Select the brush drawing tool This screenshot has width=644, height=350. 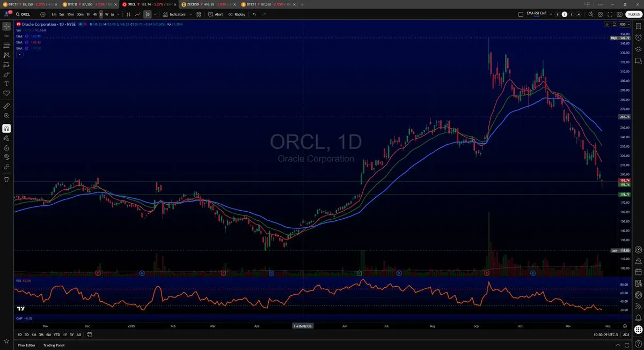pyautogui.click(x=6, y=74)
